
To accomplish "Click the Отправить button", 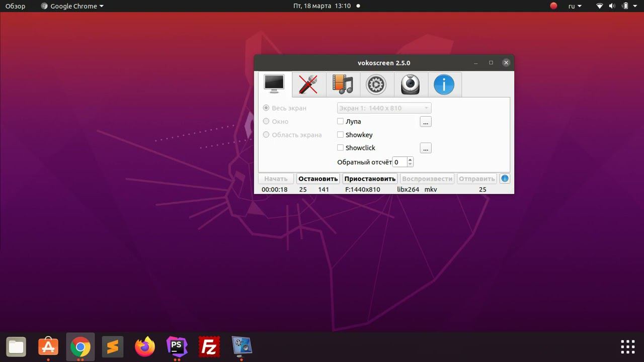I will 477,178.
